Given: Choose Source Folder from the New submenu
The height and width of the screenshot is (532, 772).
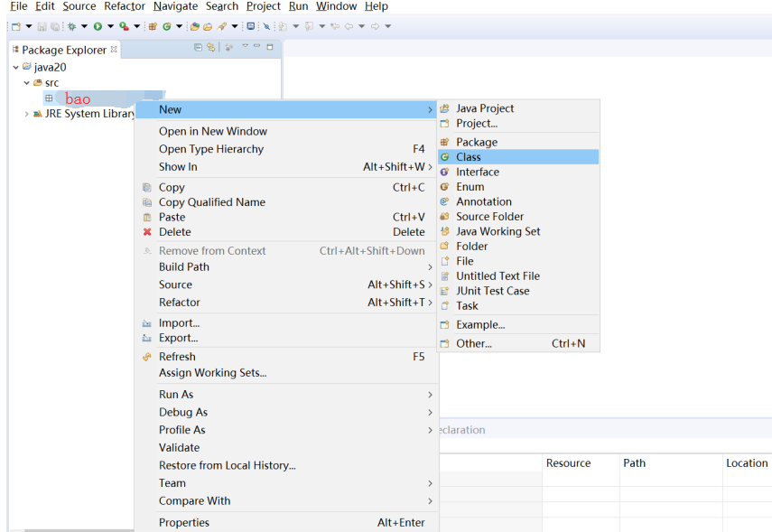Looking at the screenshot, I should coord(518,217).
